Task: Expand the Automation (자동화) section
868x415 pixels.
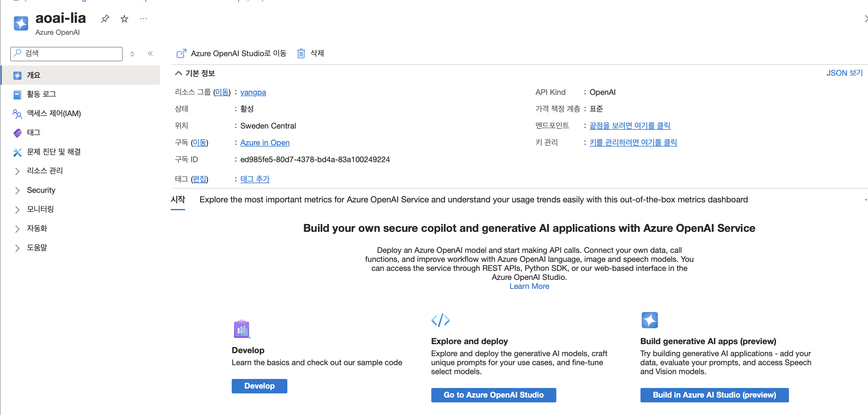Action: coord(37,229)
